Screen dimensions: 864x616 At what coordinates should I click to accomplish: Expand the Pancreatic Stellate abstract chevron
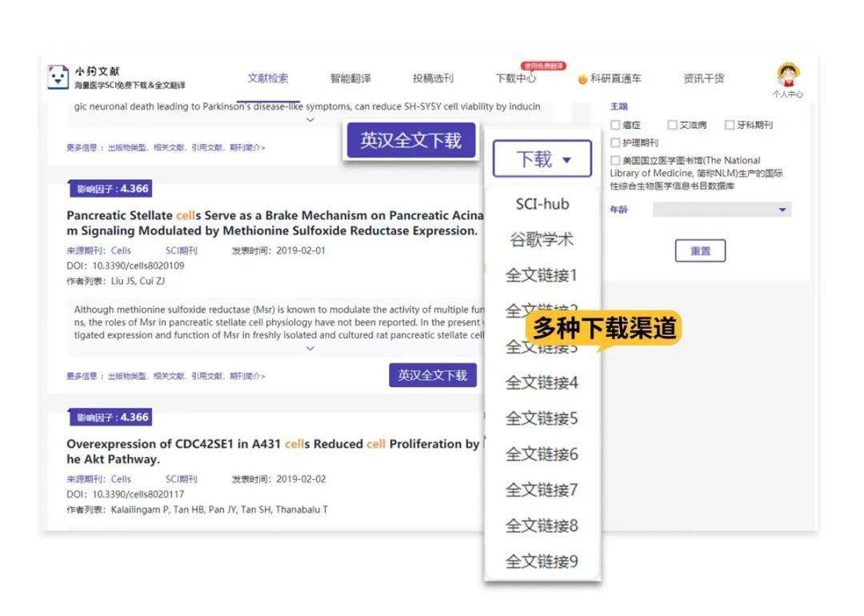tap(310, 348)
